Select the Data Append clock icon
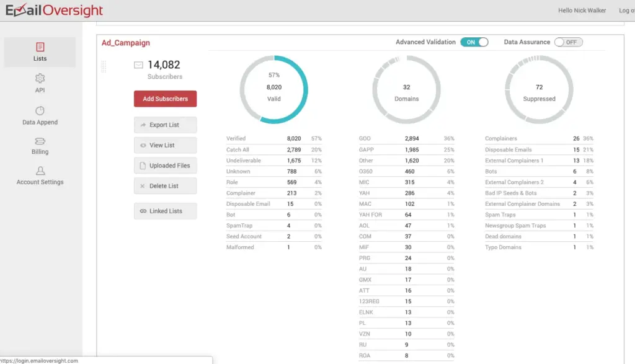Viewport: 635px width, 364px height. tap(40, 111)
